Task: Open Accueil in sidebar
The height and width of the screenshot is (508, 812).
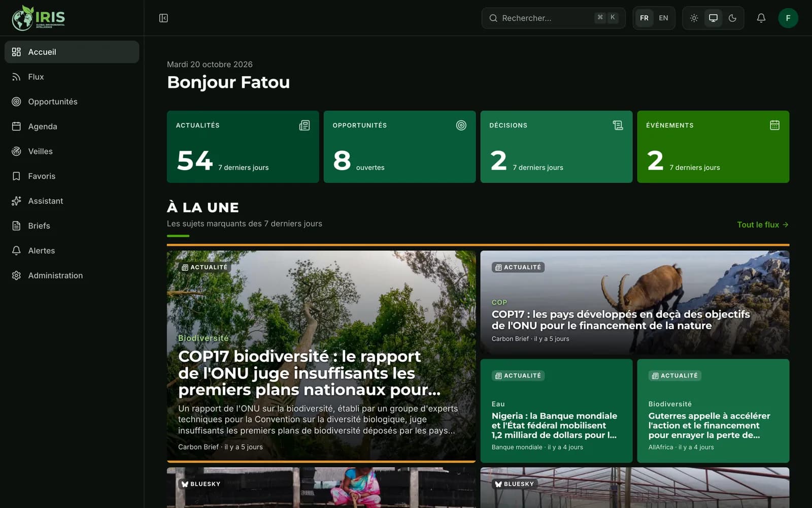Action: [72, 52]
